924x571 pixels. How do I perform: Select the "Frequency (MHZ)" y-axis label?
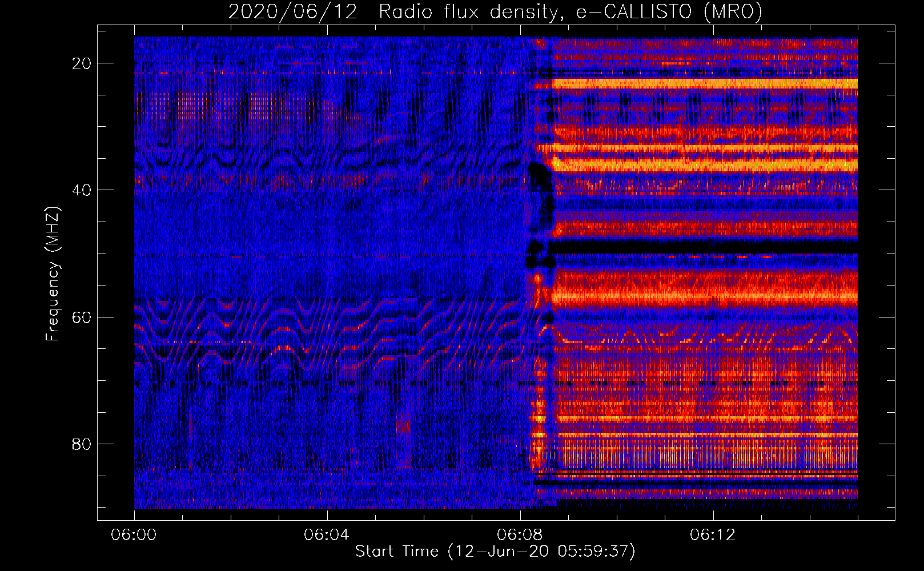[x=53, y=274]
